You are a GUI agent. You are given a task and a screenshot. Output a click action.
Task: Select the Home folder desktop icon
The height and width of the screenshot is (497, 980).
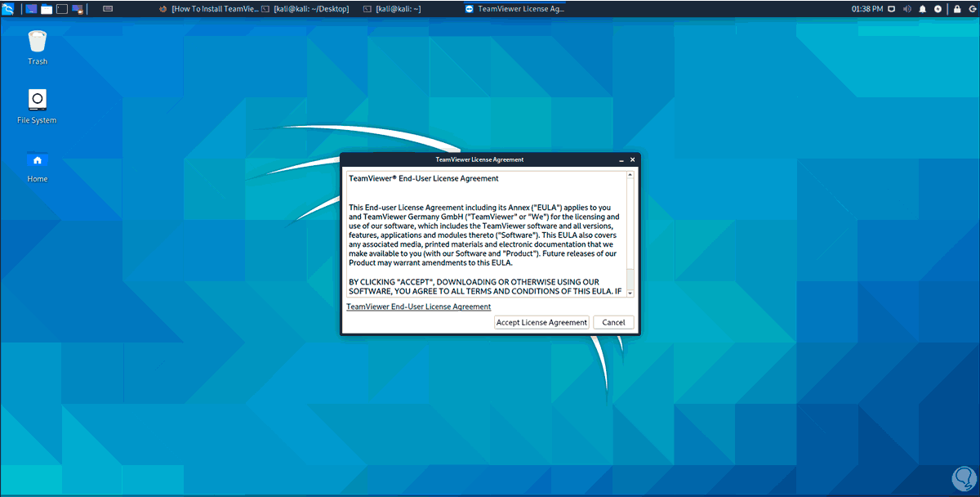pos(38,166)
